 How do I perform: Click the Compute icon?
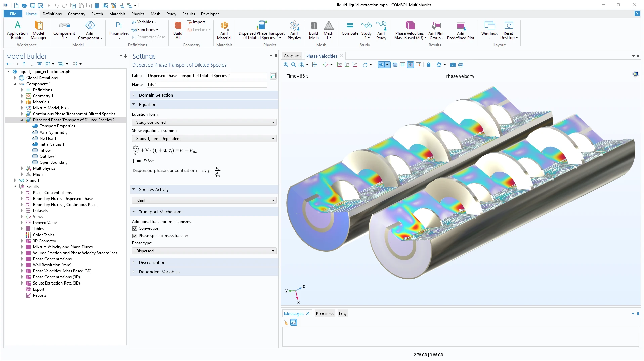click(x=350, y=28)
